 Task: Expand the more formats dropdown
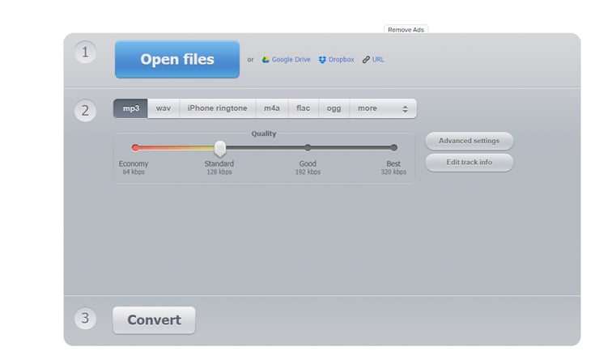coord(383,108)
